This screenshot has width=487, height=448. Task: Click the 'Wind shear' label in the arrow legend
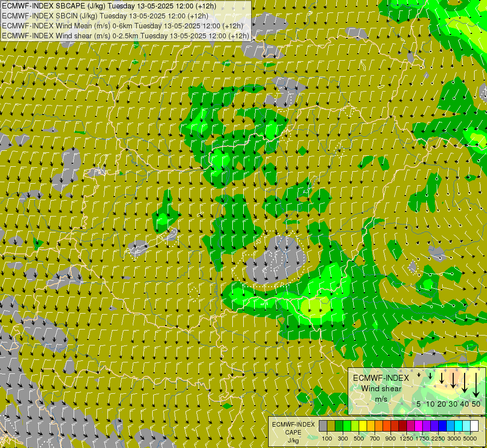pos(382,389)
